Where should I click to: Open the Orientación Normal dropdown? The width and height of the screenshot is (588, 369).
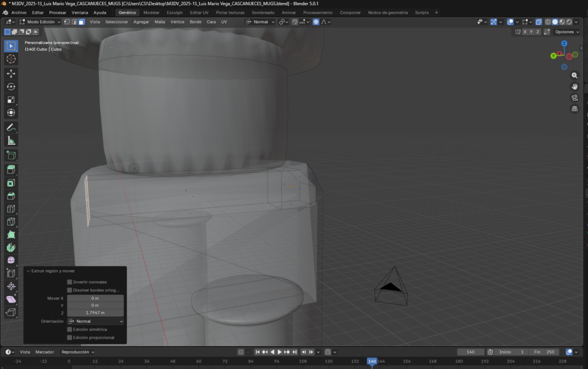[95, 321]
